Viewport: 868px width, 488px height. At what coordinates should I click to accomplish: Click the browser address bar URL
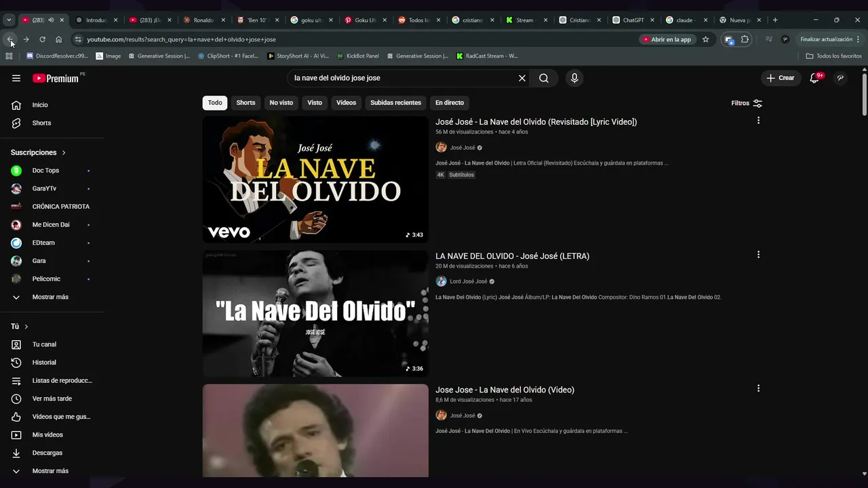tap(181, 39)
